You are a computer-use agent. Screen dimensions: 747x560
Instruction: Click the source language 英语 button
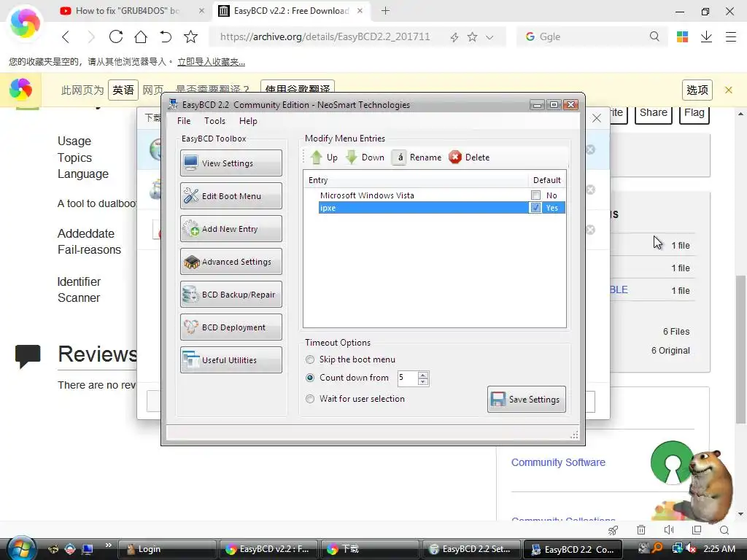[x=123, y=90]
